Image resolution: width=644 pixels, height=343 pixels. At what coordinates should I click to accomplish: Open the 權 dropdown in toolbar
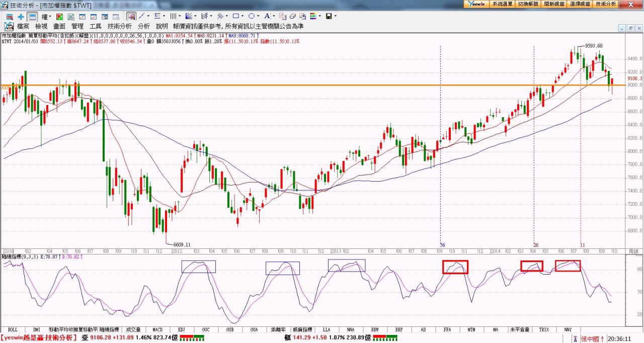[46, 16]
